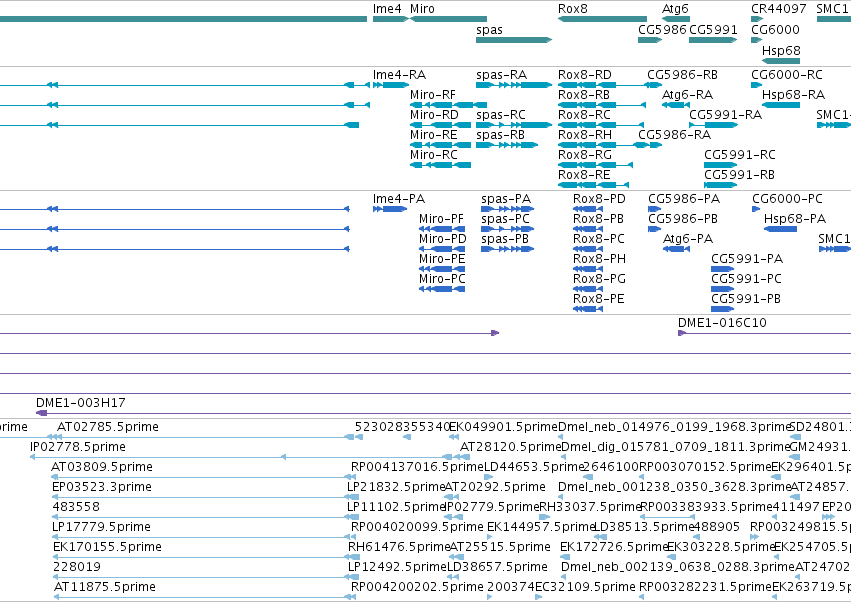
Task: Select the Hsp68 gene label
Action: (x=781, y=51)
